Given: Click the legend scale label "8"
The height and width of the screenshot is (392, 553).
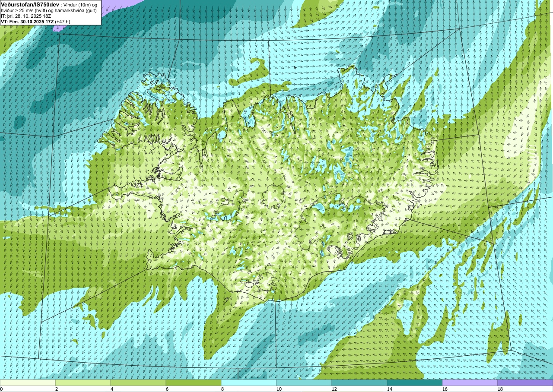Looking at the screenshot, I should pos(222,389).
